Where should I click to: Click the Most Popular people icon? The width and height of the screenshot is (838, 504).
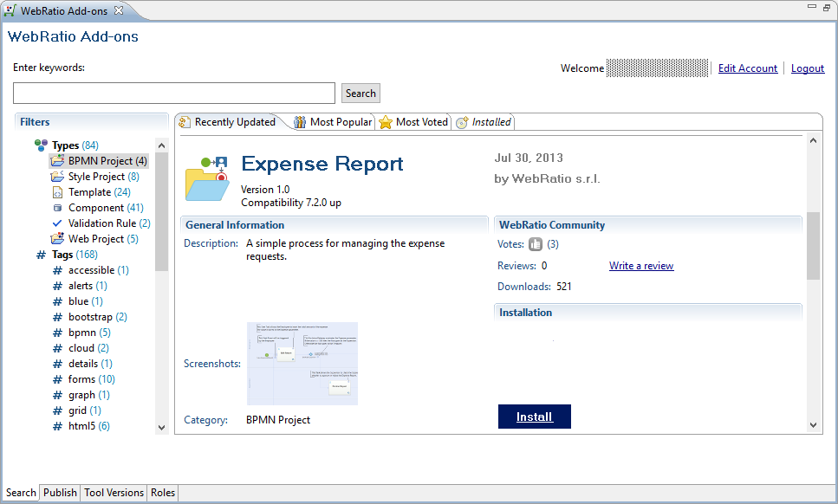click(300, 122)
